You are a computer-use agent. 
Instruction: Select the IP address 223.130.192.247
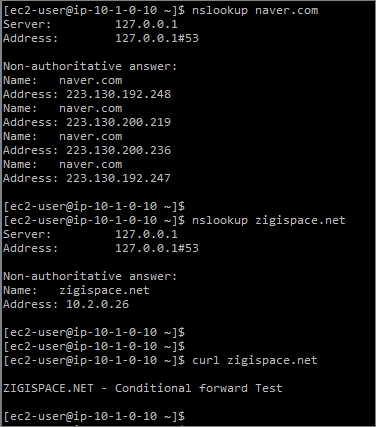pyautogui.click(x=118, y=178)
